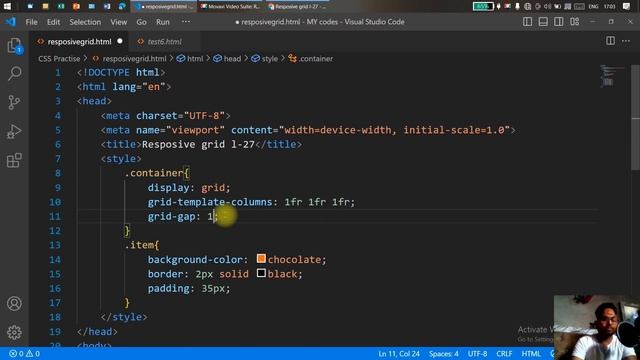This screenshot has height=360, width=640.
Task: Click 'background-color' property on line 14
Action: [x=195, y=260]
